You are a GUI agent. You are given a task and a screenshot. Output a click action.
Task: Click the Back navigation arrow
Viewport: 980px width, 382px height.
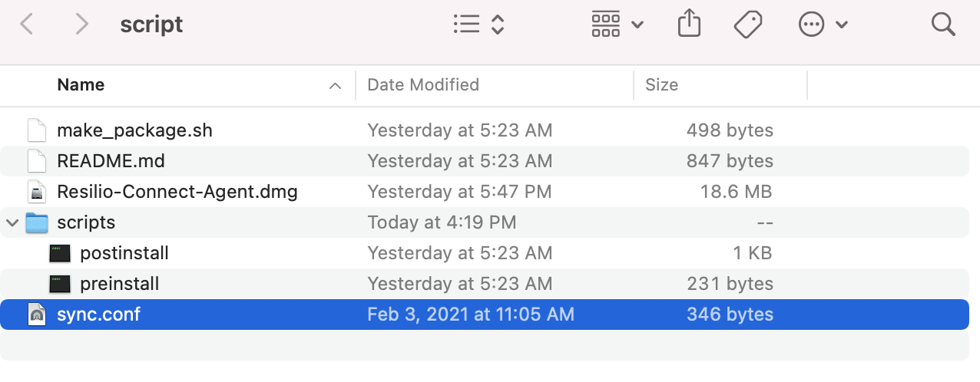(x=27, y=25)
